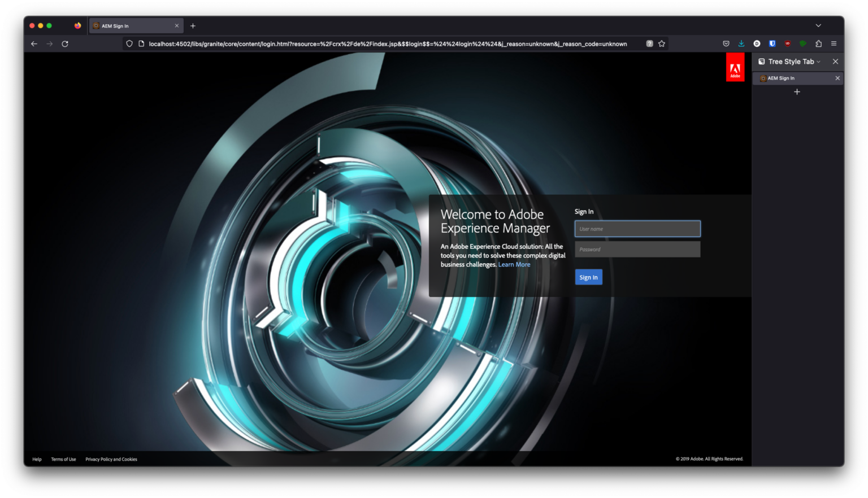Reload the AEM Sign In page
This screenshot has width=868, height=498.
click(x=65, y=43)
